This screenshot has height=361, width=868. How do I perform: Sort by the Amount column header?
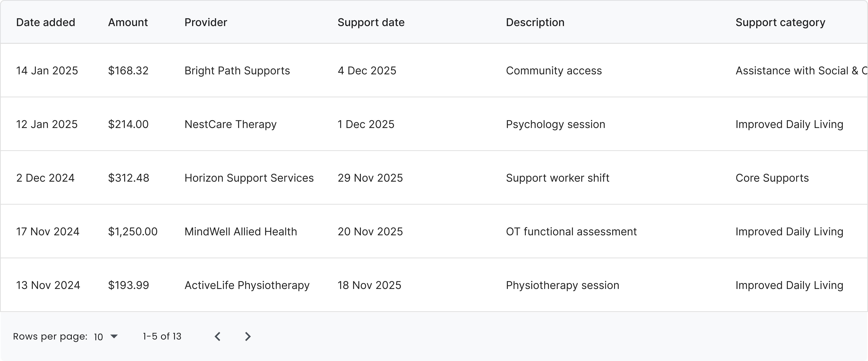pos(128,22)
